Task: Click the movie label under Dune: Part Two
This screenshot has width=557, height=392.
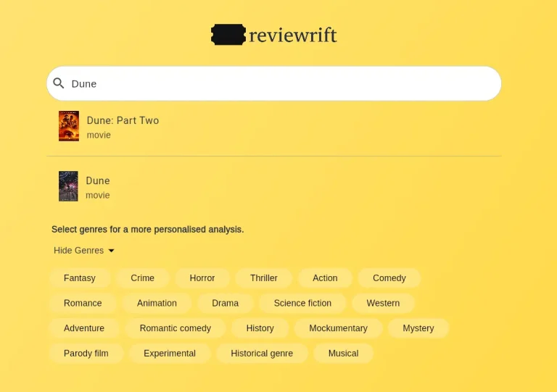Action: coord(99,135)
